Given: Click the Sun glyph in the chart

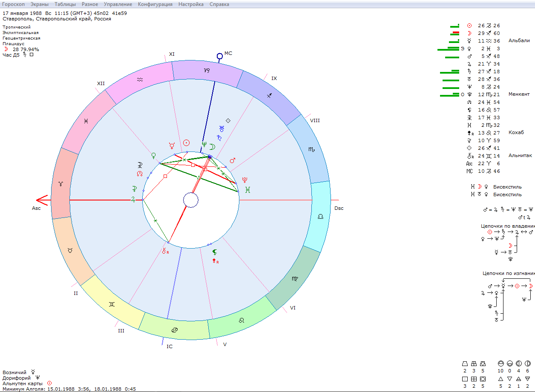Looking at the screenshot, I should [x=186, y=143].
